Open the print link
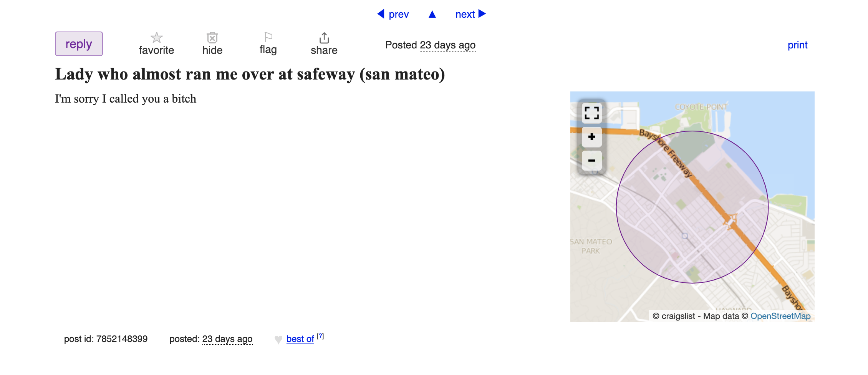868x375 pixels. pos(797,45)
